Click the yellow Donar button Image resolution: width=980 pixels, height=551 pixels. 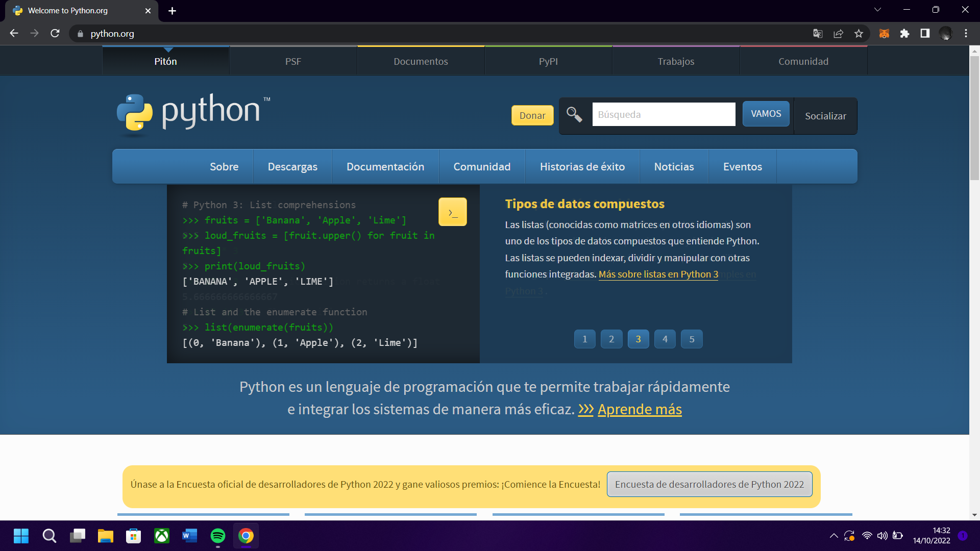(532, 115)
